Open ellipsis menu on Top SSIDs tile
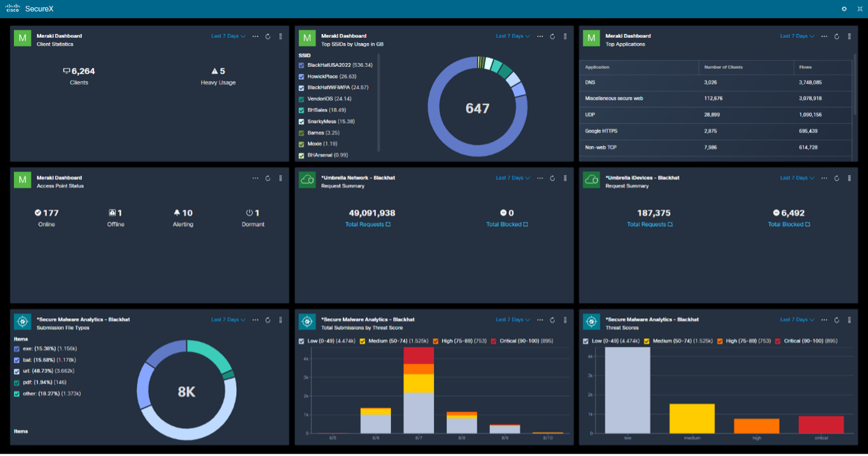The image size is (868, 456). [540, 36]
